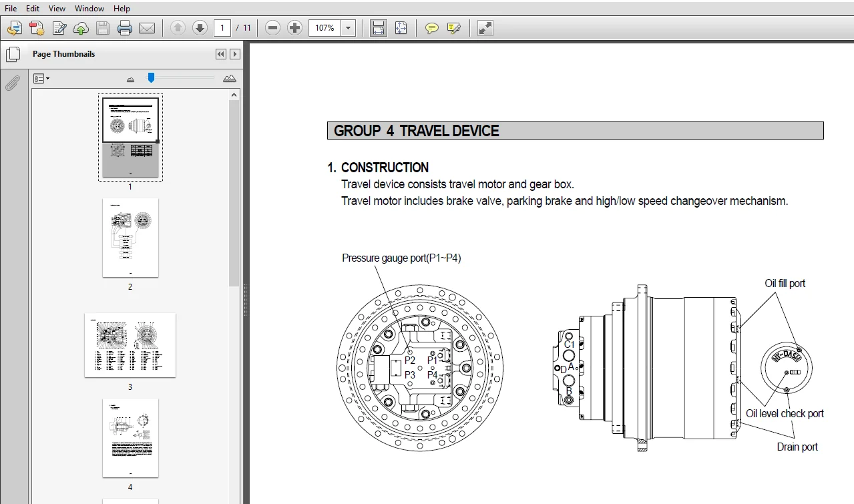Click the page number input field
854x504 pixels.
[x=222, y=28]
